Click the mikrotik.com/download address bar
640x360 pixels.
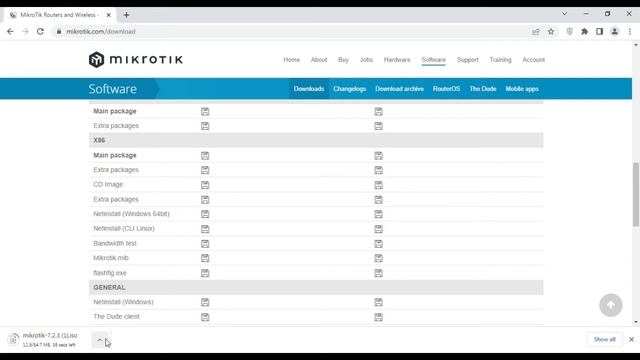coord(291,31)
